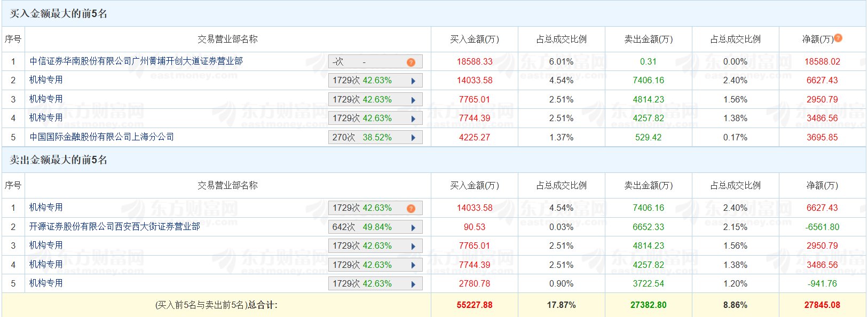Click the orange help icon in first sell-list row
Viewport: 868px width, 317px height.
(x=411, y=209)
